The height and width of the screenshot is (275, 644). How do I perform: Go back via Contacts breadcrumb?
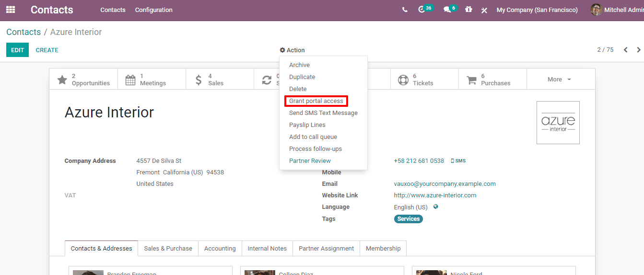point(23,32)
